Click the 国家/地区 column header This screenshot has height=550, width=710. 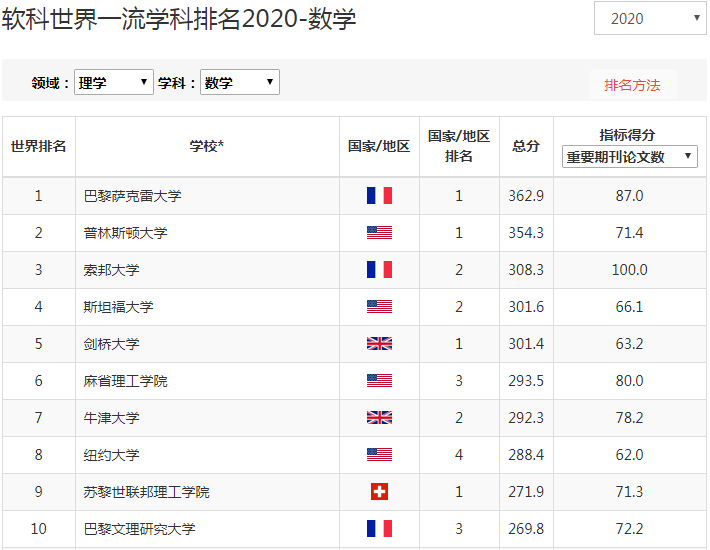coord(379,146)
